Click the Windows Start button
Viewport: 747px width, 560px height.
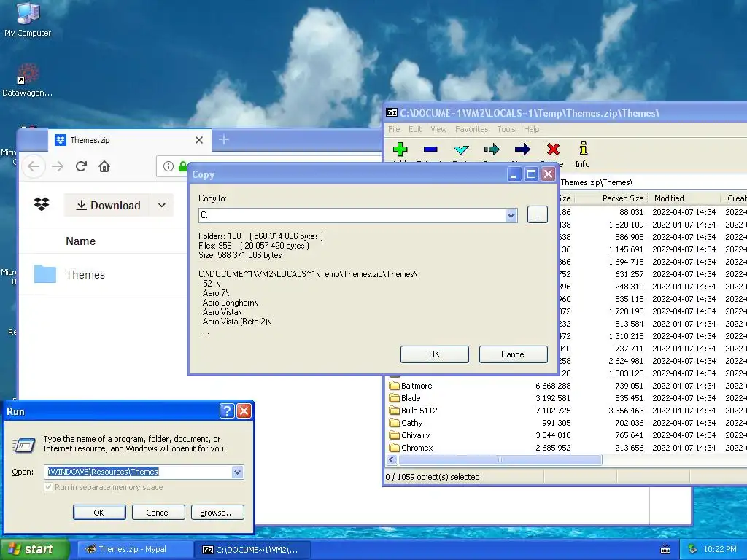[x=35, y=549]
